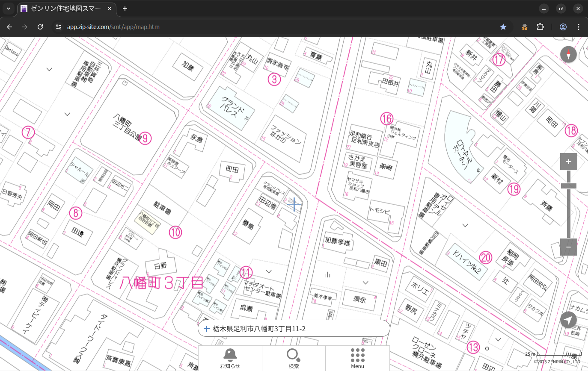Image resolution: width=588 pixels, height=371 pixels.
Task: Go back to the previous page
Action: click(x=10, y=27)
